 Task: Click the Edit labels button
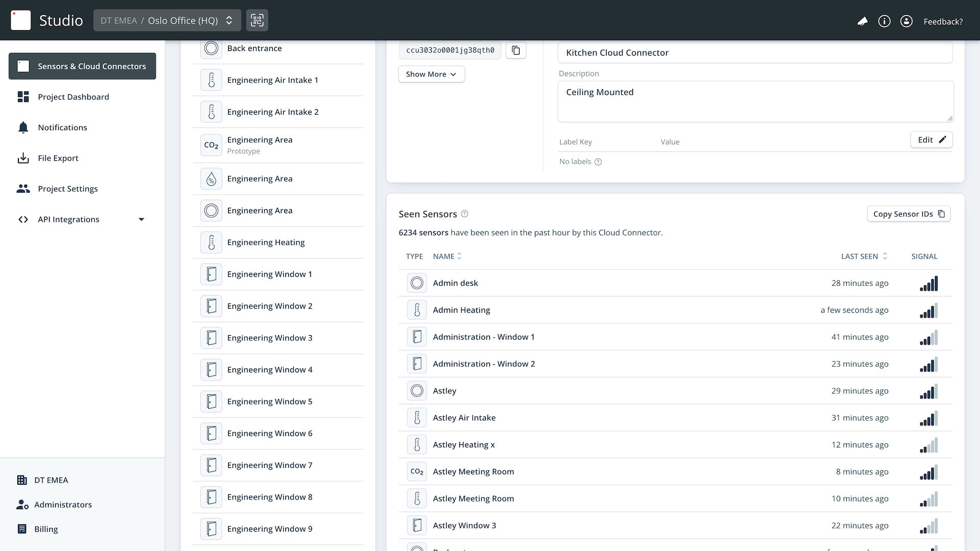pos(931,140)
